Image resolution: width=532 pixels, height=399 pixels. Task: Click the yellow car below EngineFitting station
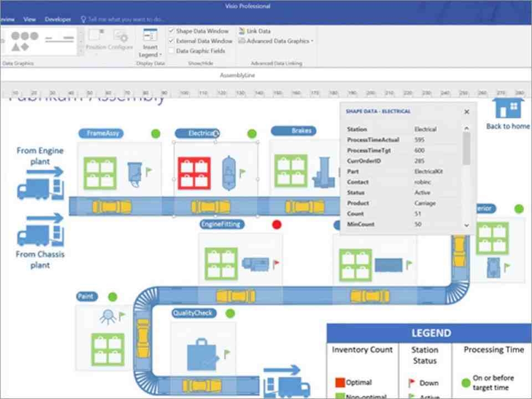(236, 296)
